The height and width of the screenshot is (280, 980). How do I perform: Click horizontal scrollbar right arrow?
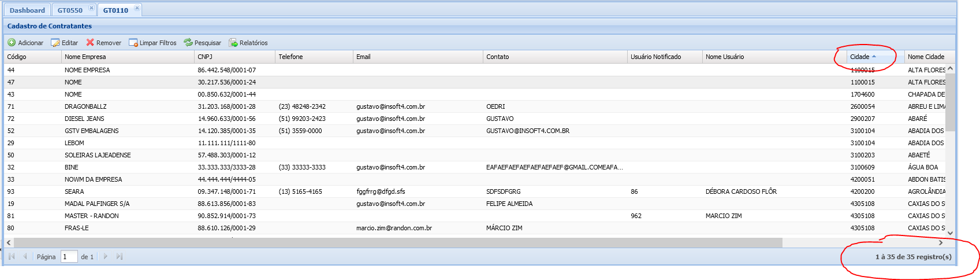[x=941, y=242]
